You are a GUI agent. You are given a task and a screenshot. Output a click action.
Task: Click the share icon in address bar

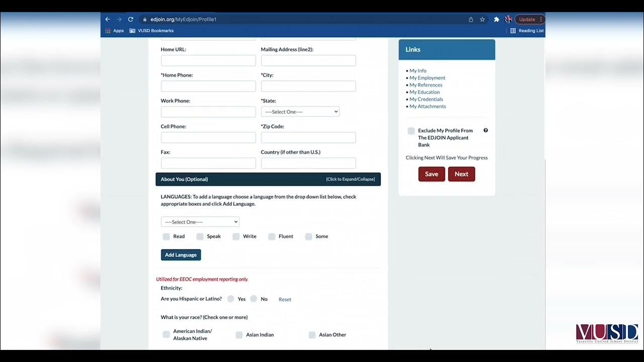[471, 20]
